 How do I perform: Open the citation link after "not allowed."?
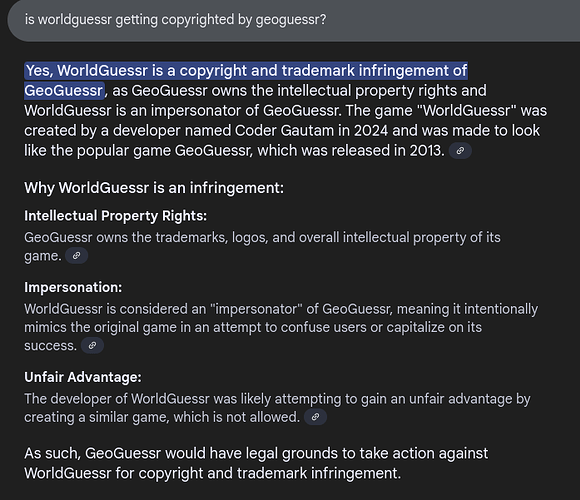click(x=315, y=417)
